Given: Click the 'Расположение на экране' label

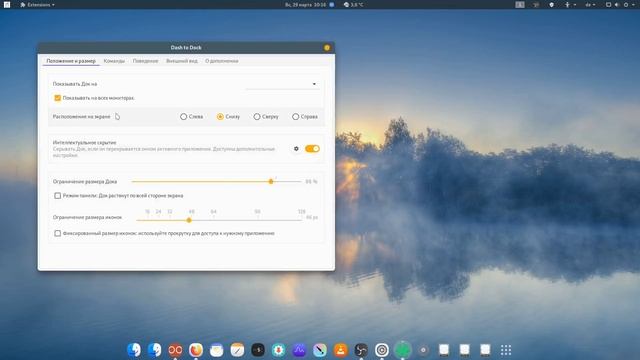Looking at the screenshot, I should click(82, 117).
